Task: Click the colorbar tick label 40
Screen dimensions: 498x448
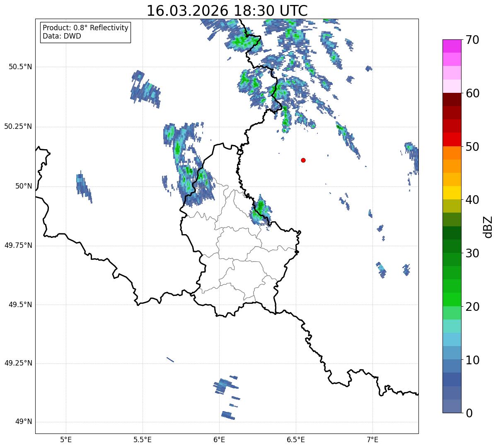Action: click(x=472, y=200)
